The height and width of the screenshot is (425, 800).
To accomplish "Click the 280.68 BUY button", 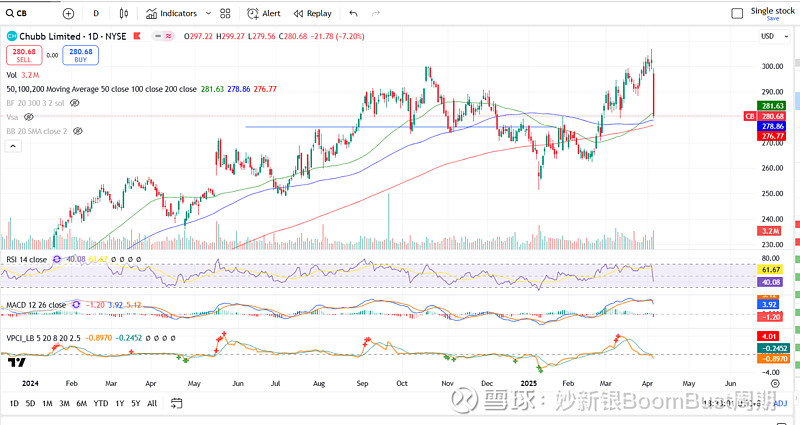I will (81, 55).
